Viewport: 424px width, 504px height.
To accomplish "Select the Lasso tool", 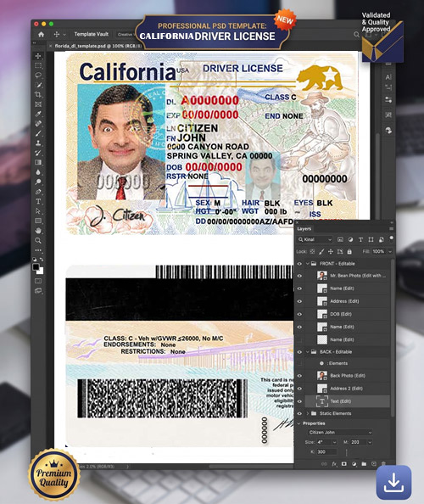I will click(x=38, y=76).
